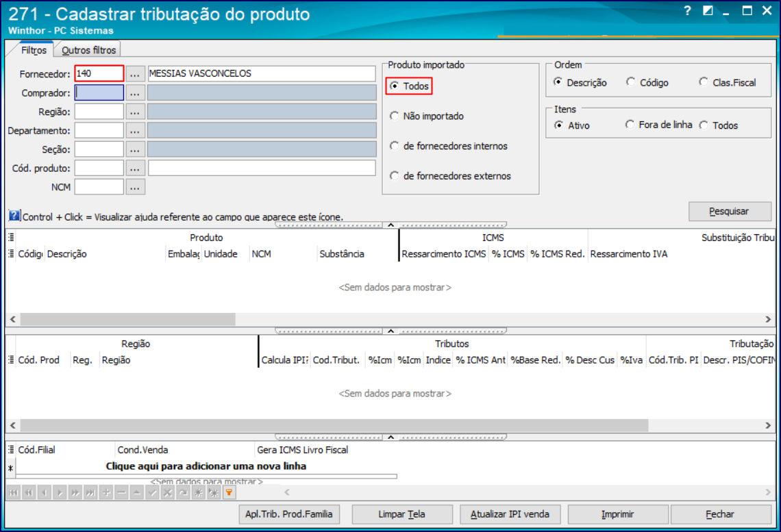Screen dimensions: 781x532
Task: Switch to Filtros tab
Action: pos(34,50)
